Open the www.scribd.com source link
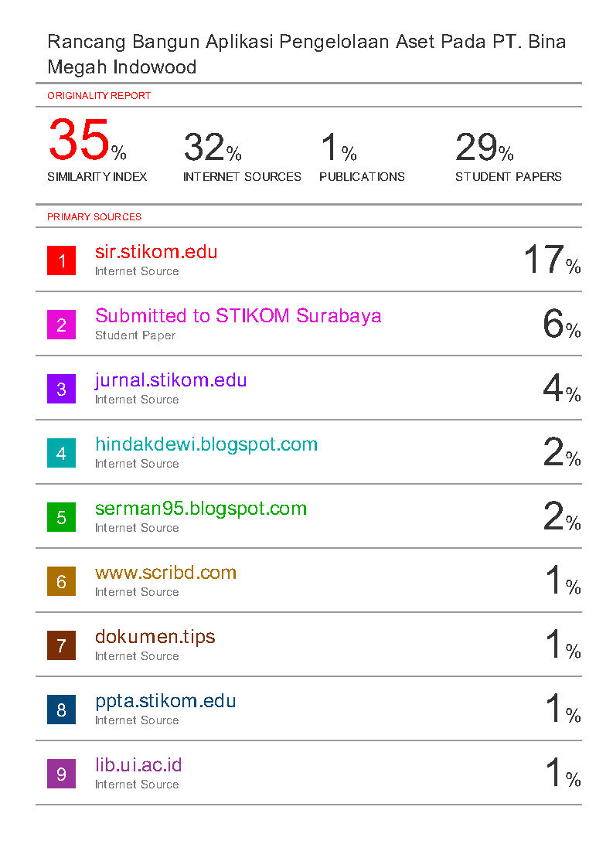613x868 pixels. (x=165, y=573)
